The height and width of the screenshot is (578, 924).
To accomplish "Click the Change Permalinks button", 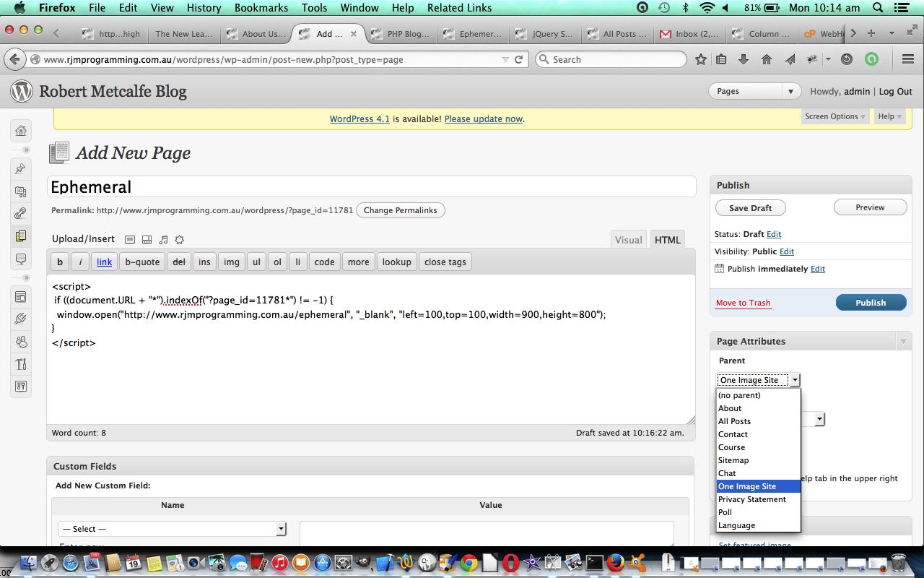I will point(401,210).
